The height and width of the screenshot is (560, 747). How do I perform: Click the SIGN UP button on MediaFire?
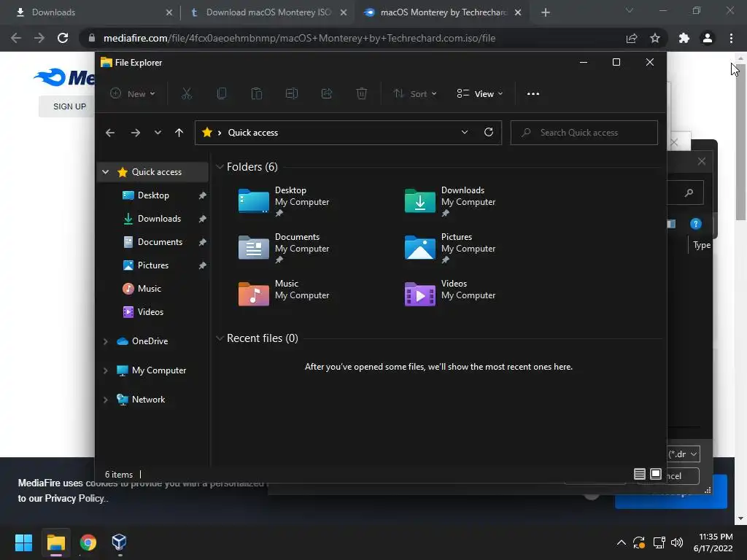click(x=66, y=106)
